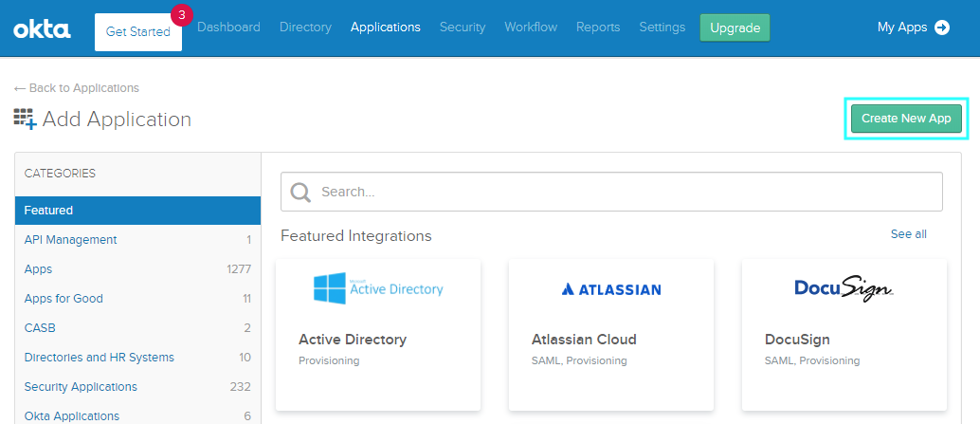Click the DocuSign logo
This screenshot has width=980, height=424.
click(x=844, y=288)
